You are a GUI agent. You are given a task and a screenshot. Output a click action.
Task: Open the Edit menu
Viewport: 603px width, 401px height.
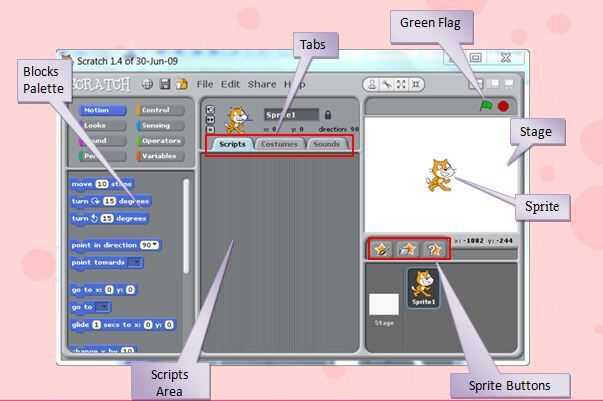[230, 84]
